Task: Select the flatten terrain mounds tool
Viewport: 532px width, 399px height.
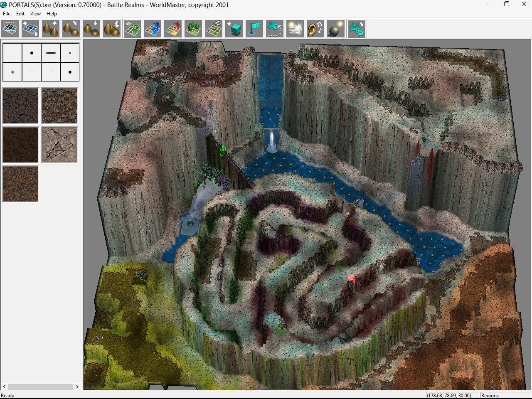Action: [x=92, y=29]
